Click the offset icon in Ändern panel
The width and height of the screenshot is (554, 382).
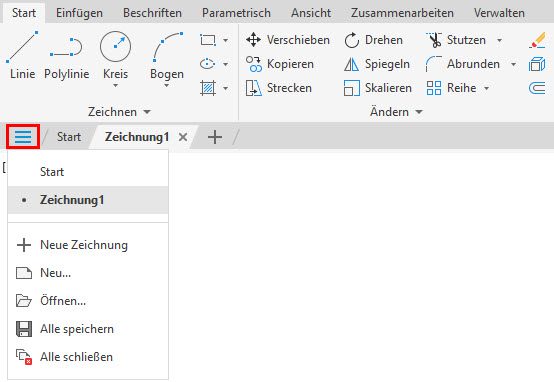pyautogui.click(x=537, y=88)
